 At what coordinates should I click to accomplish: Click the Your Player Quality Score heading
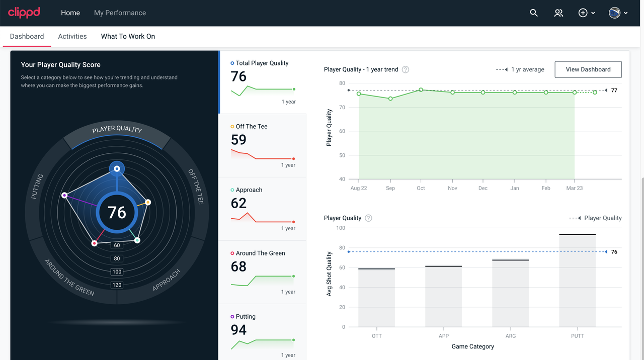tap(61, 65)
